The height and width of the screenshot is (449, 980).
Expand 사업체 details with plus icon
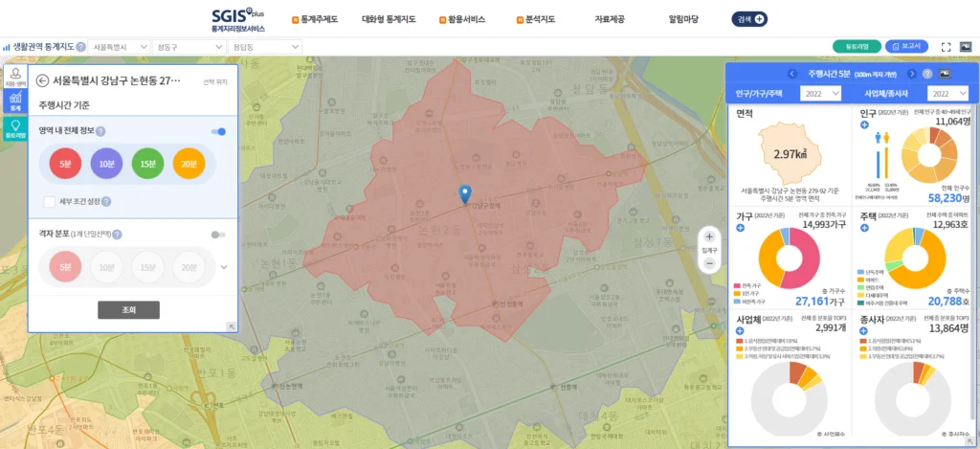[741, 331]
